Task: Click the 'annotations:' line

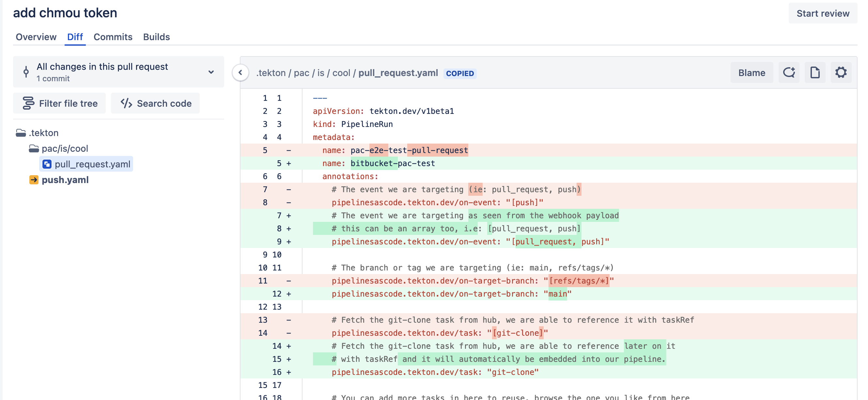Action: click(549, 176)
